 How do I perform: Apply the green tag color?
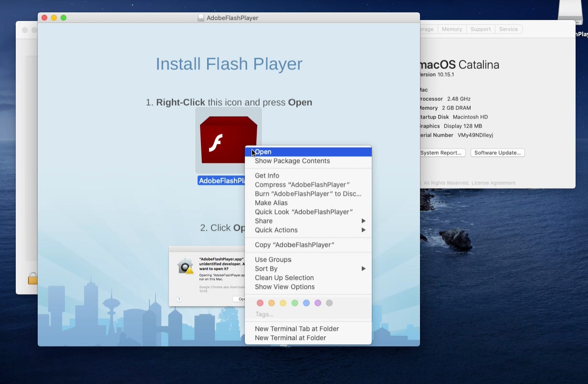pyautogui.click(x=295, y=303)
